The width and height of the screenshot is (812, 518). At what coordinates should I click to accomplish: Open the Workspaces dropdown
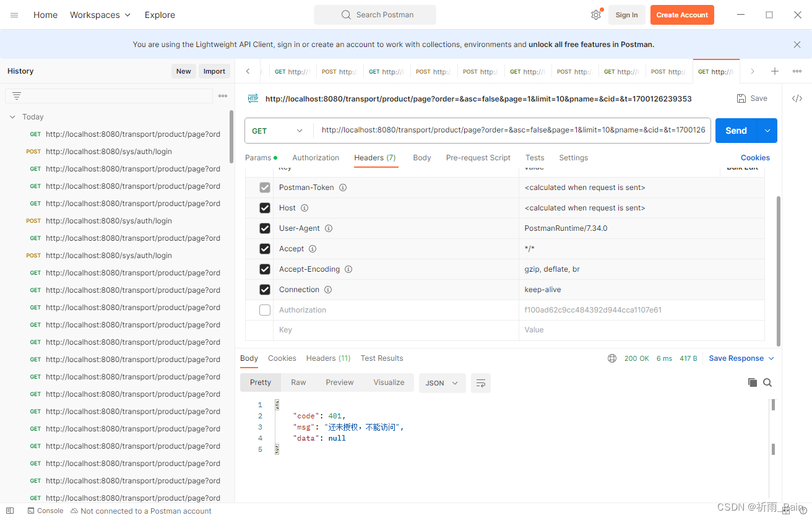(x=100, y=15)
